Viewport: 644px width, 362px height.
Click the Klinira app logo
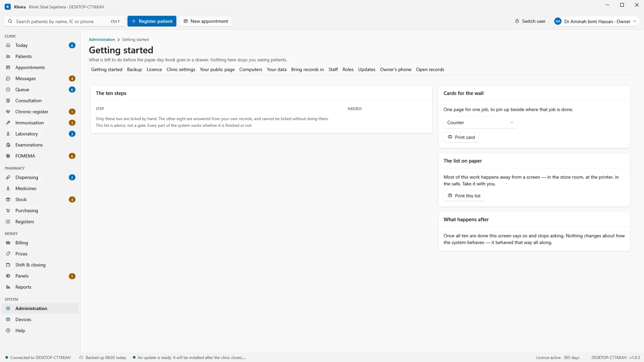click(8, 7)
